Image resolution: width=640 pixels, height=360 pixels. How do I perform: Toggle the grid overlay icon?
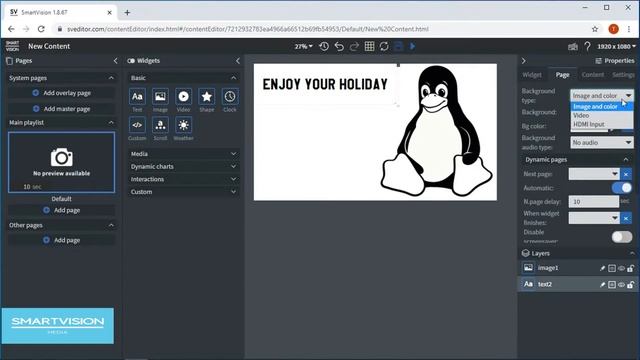click(x=369, y=47)
